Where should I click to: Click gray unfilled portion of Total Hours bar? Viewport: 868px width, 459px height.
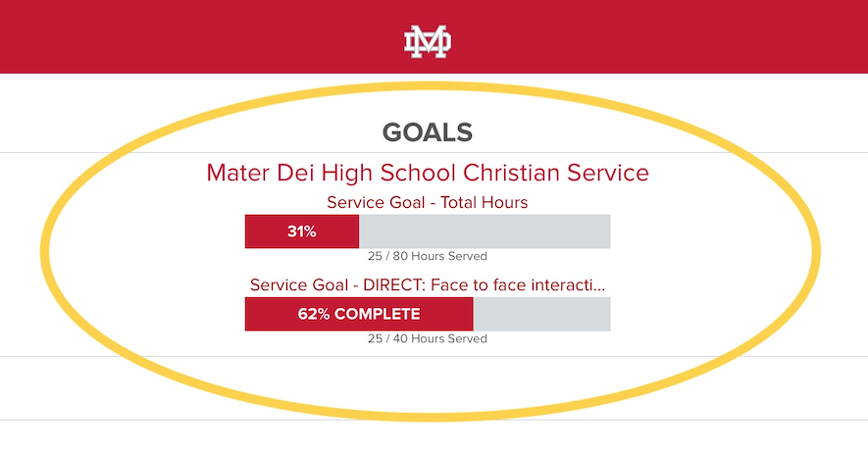click(x=485, y=231)
